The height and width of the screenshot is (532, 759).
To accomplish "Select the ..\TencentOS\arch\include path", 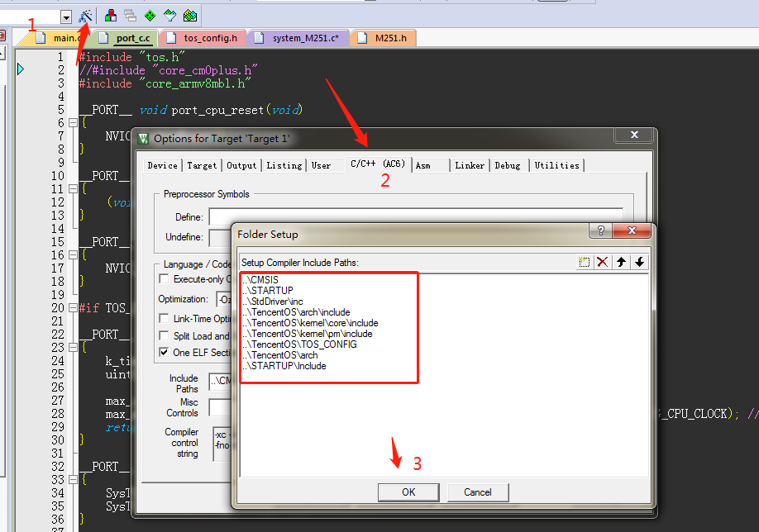I will point(296,312).
